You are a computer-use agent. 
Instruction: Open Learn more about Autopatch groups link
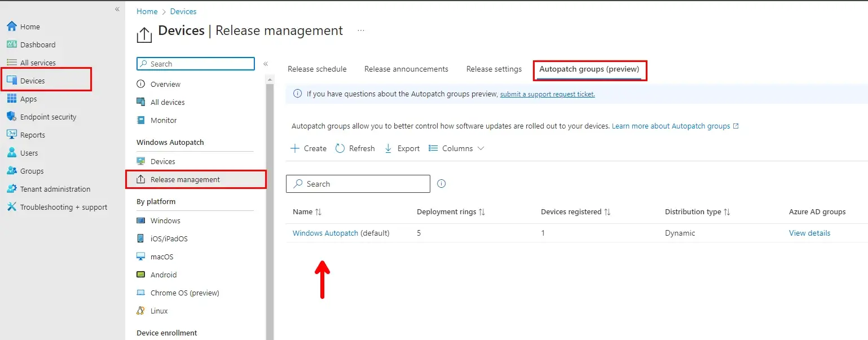tap(675, 126)
